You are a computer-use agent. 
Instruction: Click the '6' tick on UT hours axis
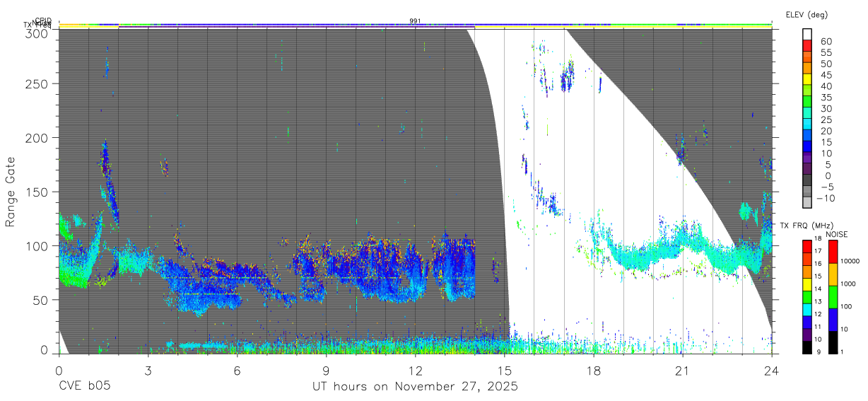pyautogui.click(x=237, y=370)
